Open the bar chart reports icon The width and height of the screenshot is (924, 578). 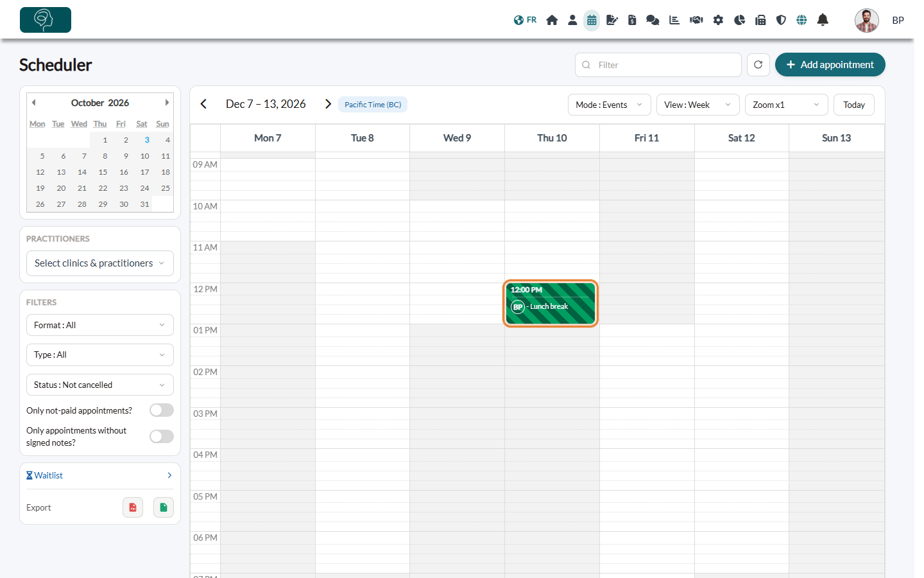click(x=674, y=20)
